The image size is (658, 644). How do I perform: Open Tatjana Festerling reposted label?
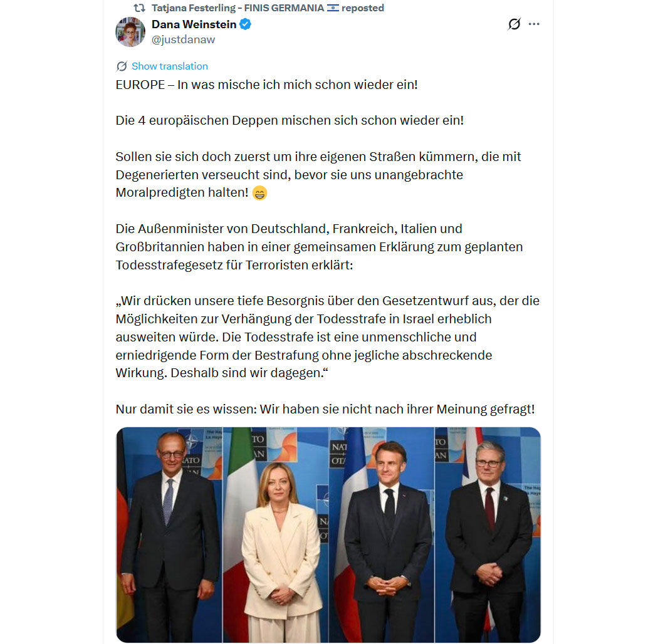click(x=268, y=8)
